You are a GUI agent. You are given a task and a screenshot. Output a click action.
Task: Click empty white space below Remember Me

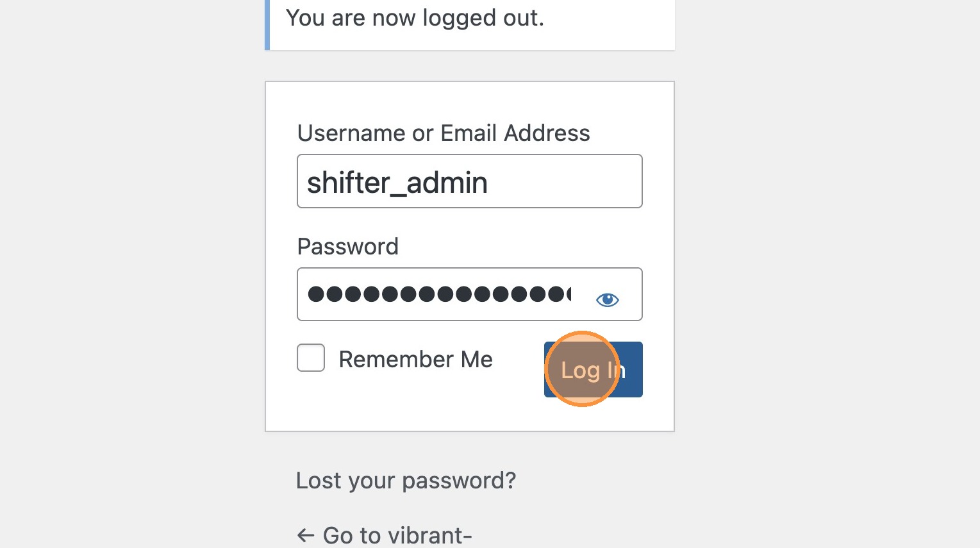(x=397, y=404)
